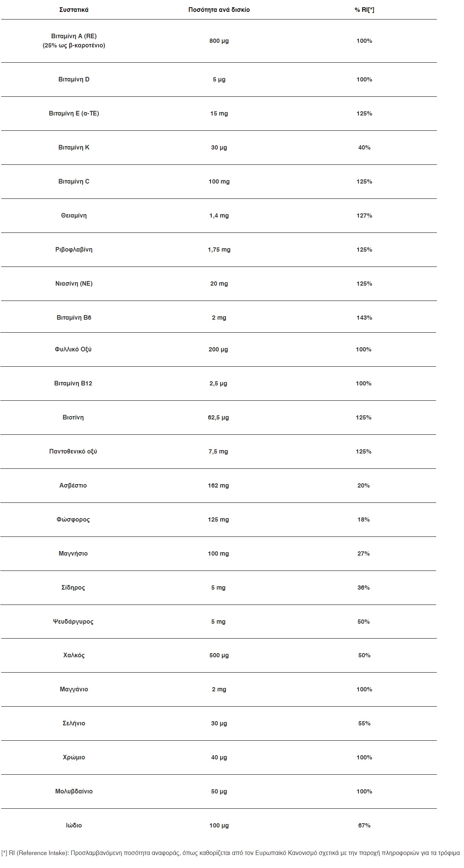Viewport: 464px width, 868px height.
Task: Select the 1,75 mg Ριβοφλαβίνη amount
Action: click(x=219, y=250)
